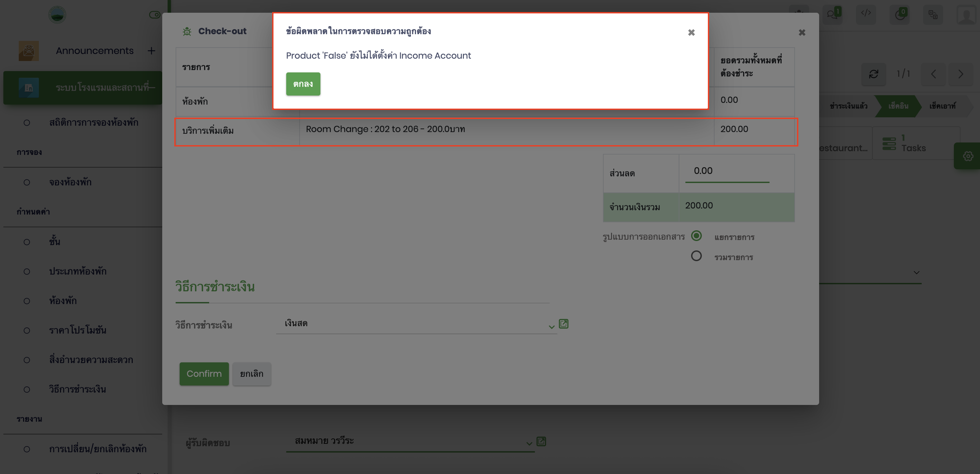Open external link icon next to payment method
Screen dimensions: 980x474
(x=563, y=324)
